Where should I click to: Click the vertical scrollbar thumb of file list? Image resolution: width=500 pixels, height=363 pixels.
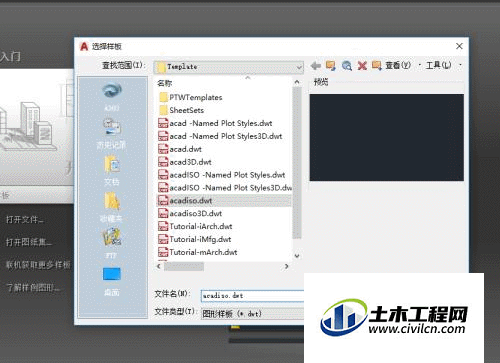click(x=297, y=163)
